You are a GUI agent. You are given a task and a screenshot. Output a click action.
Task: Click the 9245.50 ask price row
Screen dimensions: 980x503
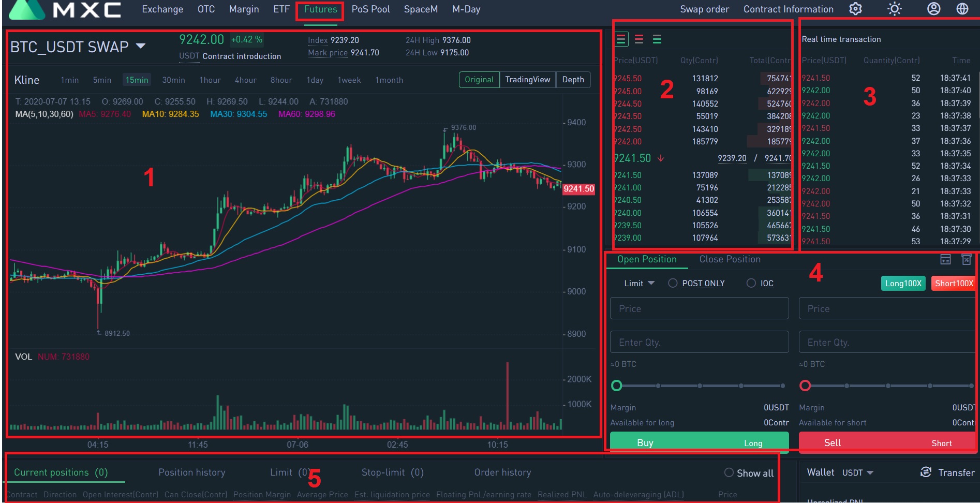702,79
